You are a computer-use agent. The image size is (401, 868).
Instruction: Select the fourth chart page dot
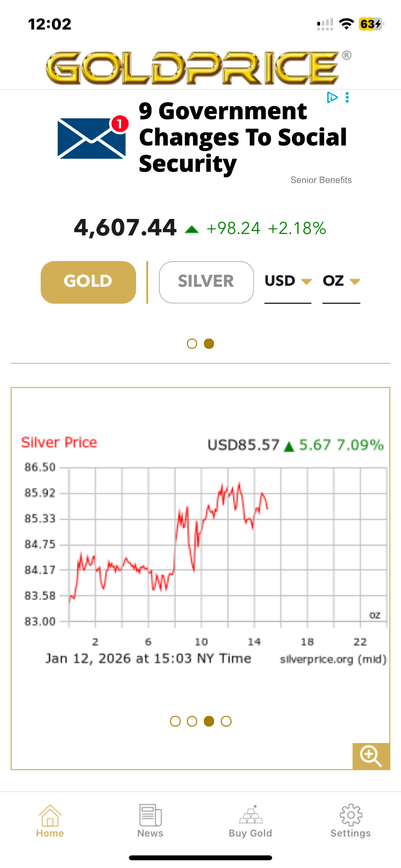click(226, 721)
